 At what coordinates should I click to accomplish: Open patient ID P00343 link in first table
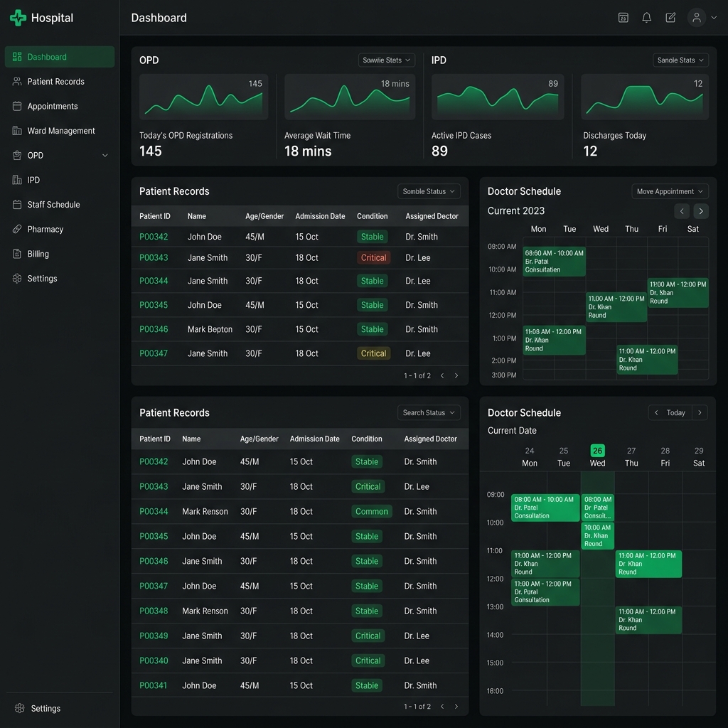pyautogui.click(x=154, y=257)
